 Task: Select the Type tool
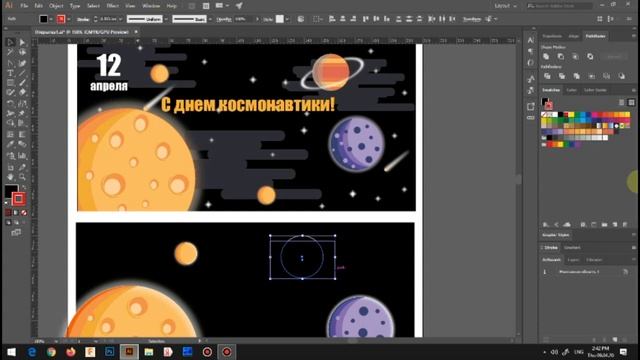(x=10, y=73)
